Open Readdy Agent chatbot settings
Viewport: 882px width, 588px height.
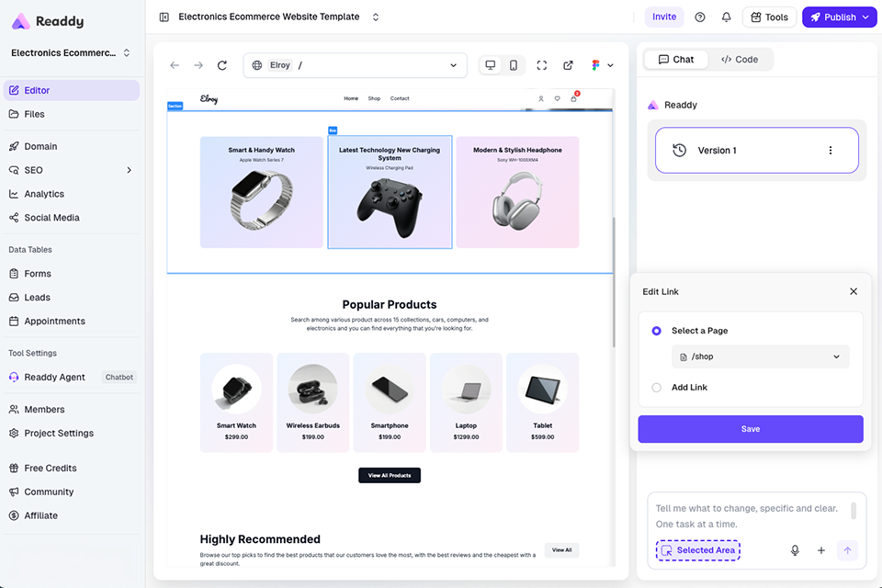(72, 377)
